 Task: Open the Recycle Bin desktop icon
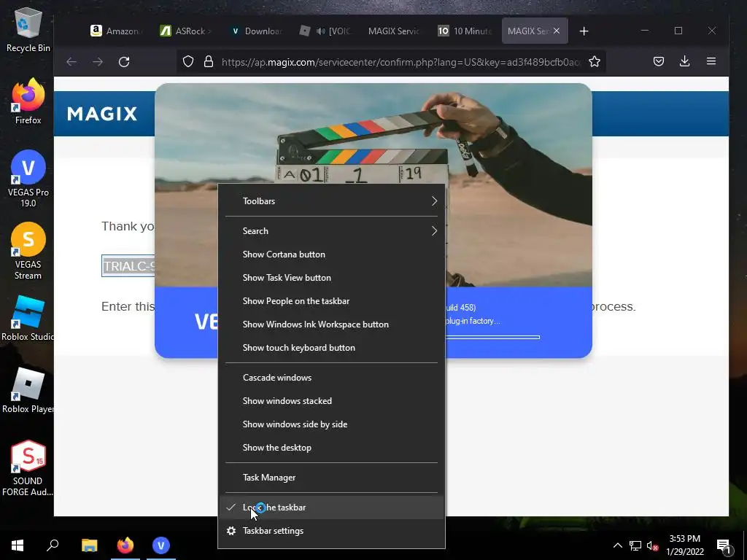(x=28, y=30)
